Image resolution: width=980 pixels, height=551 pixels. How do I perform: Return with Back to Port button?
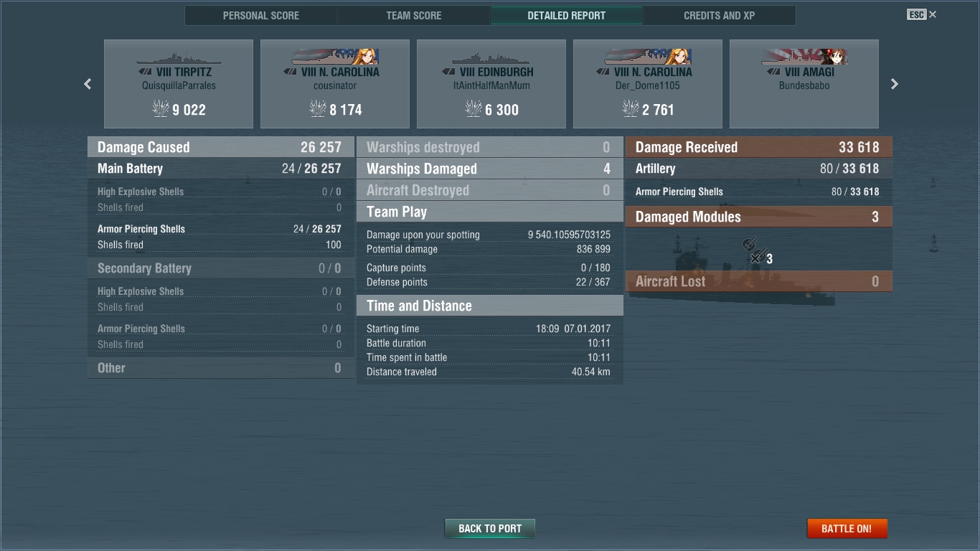[x=490, y=529]
